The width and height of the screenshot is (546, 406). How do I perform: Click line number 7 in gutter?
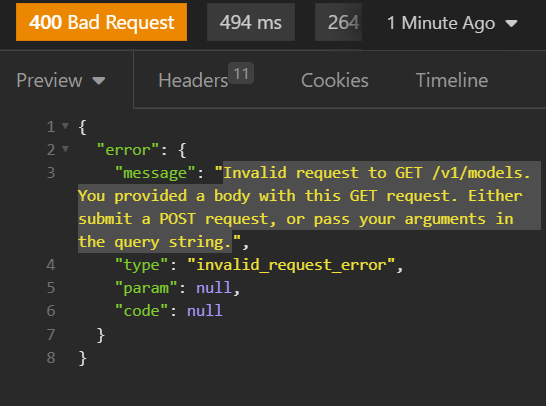pyautogui.click(x=51, y=334)
